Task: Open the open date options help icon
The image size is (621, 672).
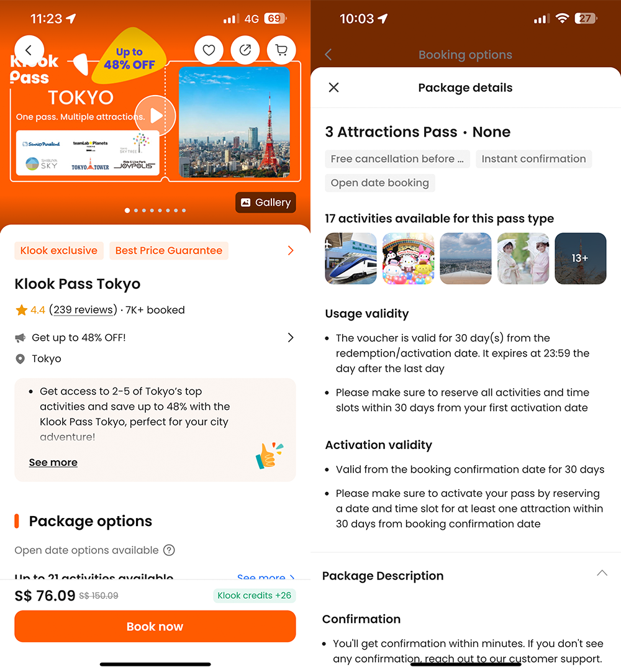Action: point(170,550)
